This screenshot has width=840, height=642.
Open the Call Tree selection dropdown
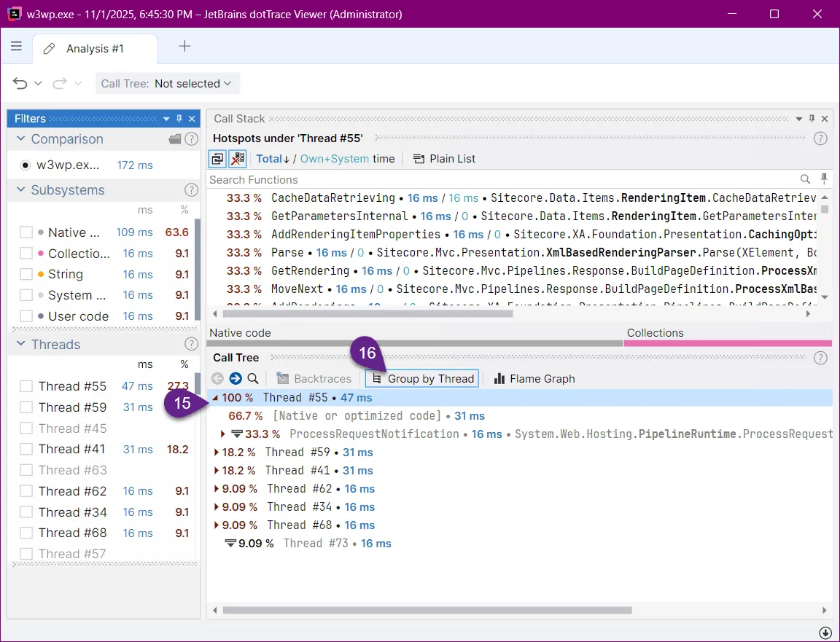click(x=168, y=84)
